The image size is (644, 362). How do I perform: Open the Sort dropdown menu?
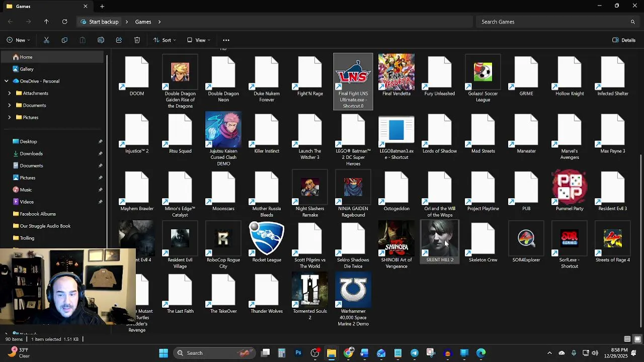click(165, 40)
